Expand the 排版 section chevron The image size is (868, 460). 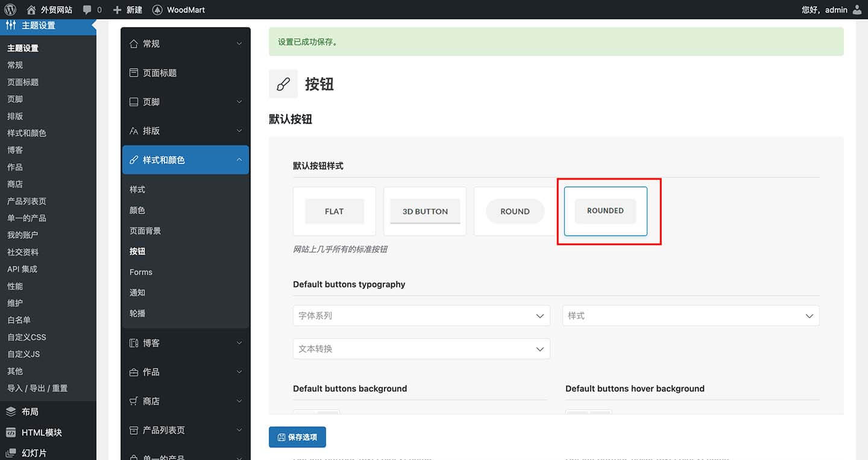239,131
